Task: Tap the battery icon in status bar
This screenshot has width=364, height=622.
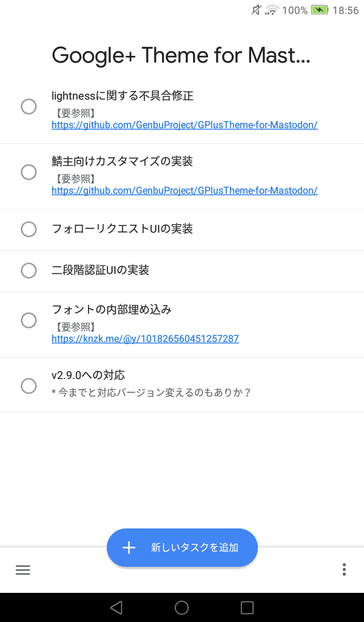Action: tap(319, 10)
